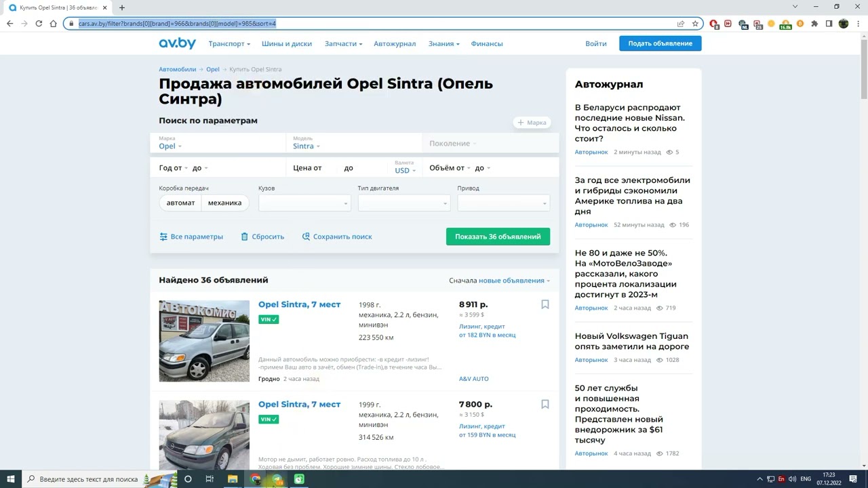
Task: Open the Финансы nav item
Action: pyautogui.click(x=487, y=44)
